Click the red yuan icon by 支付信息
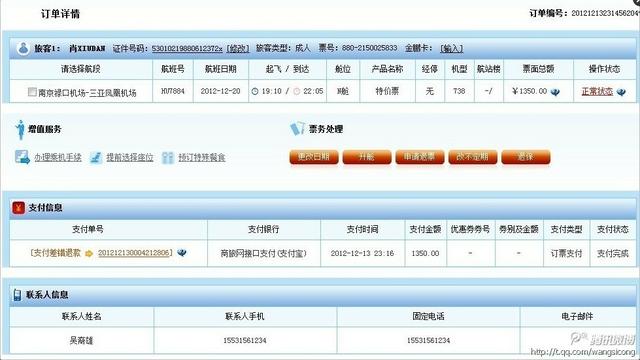640x360 pixels. [x=18, y=207]
